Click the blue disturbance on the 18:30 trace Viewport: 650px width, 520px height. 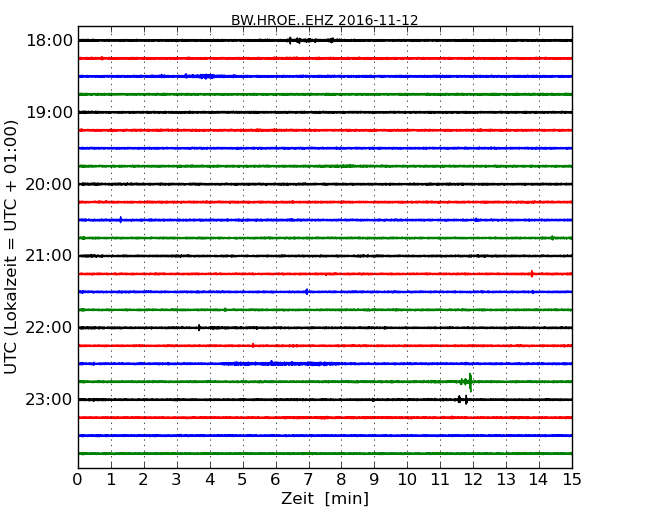[200, 76]
